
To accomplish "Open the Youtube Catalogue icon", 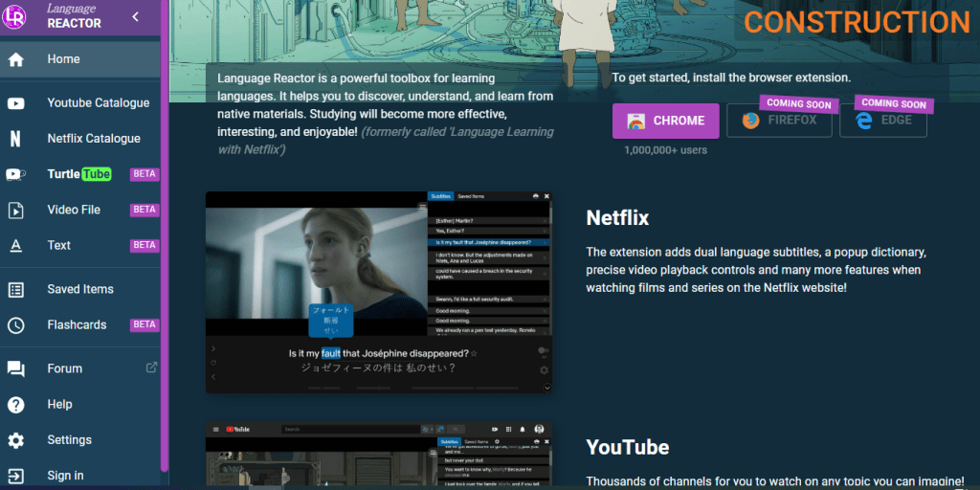I will (x=16, y=103).
